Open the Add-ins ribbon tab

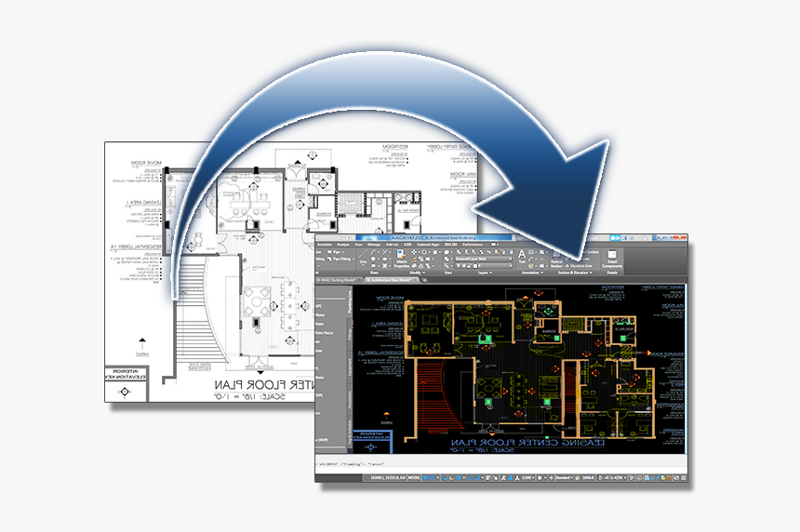coord(392,245)
